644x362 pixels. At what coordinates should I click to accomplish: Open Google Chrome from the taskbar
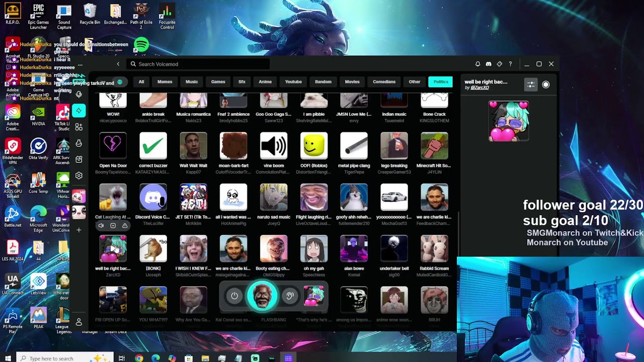(139, 358)
